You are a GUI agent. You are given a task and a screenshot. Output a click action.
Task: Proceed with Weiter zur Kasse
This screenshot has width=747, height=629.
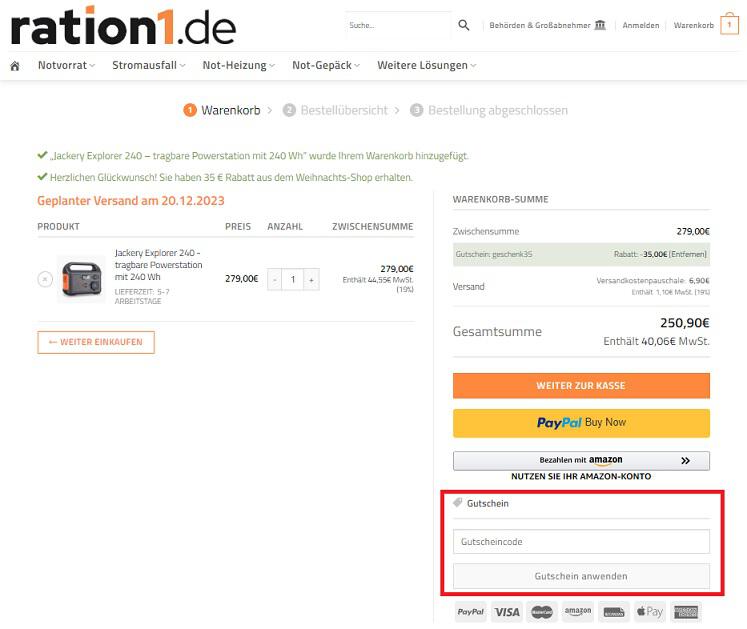581,386
